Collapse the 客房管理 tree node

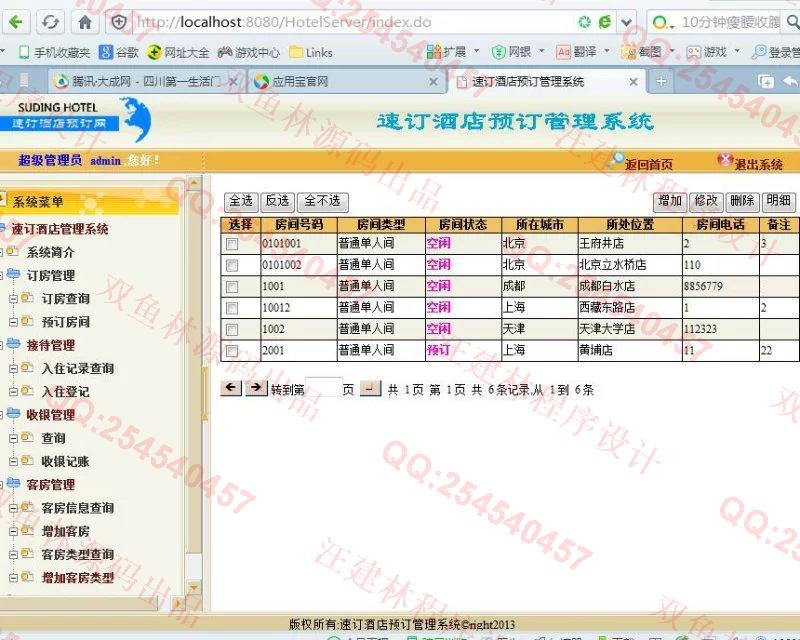pos(2,485)
